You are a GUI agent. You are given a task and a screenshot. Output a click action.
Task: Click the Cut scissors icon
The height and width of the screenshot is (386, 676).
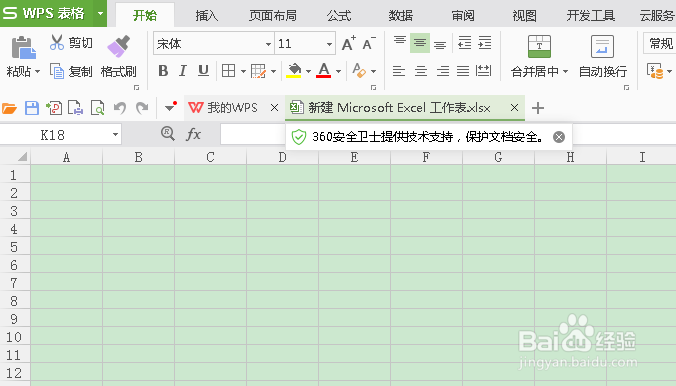[56, 42]
